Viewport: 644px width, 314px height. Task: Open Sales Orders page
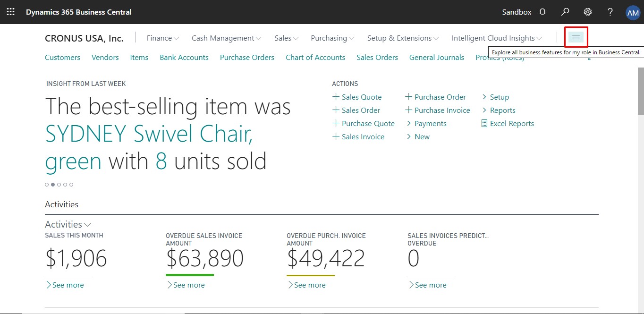pos(377,57)
